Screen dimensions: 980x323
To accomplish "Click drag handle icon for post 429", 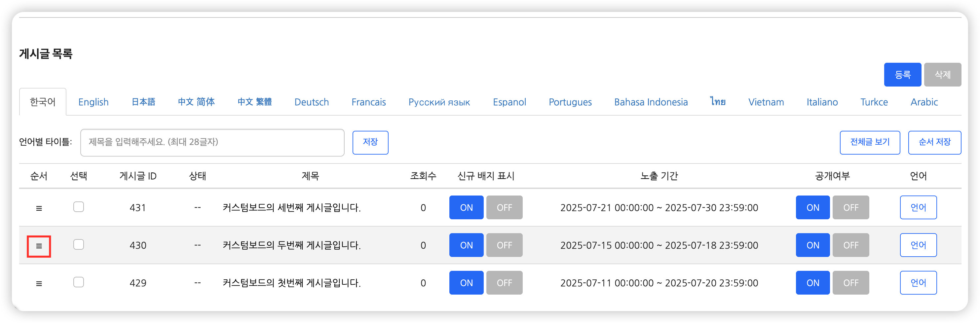I will click(x=39, y=283).
